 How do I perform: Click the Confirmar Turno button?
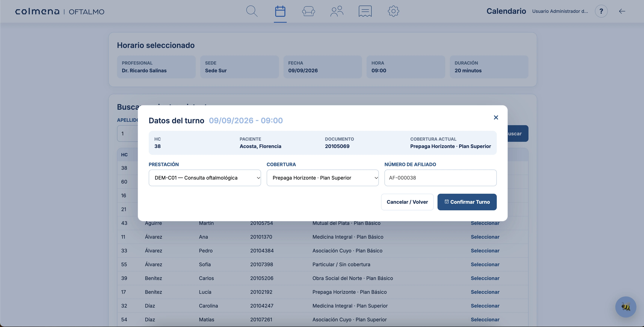coord(467,202)
